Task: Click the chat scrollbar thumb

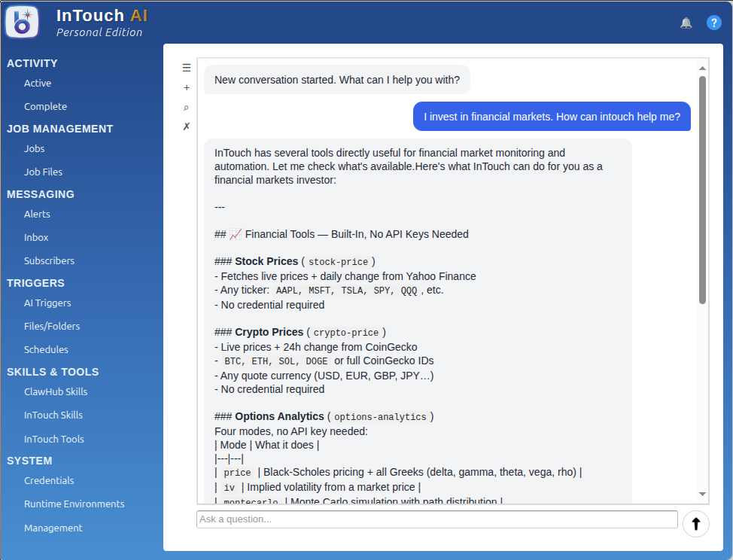Action: tap(702, 190)
